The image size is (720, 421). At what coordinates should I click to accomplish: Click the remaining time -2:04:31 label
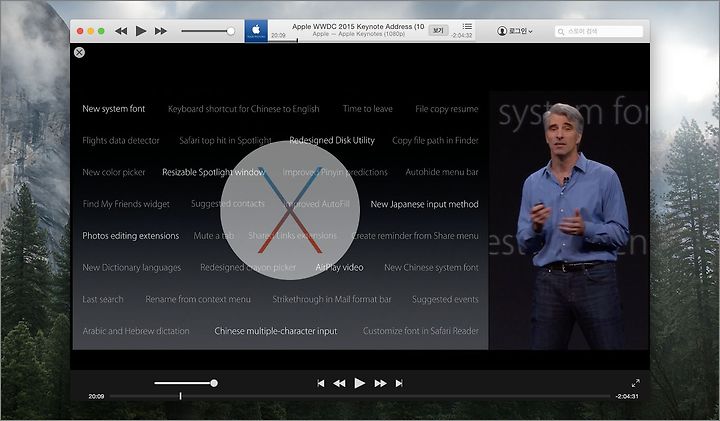[627, 396]
